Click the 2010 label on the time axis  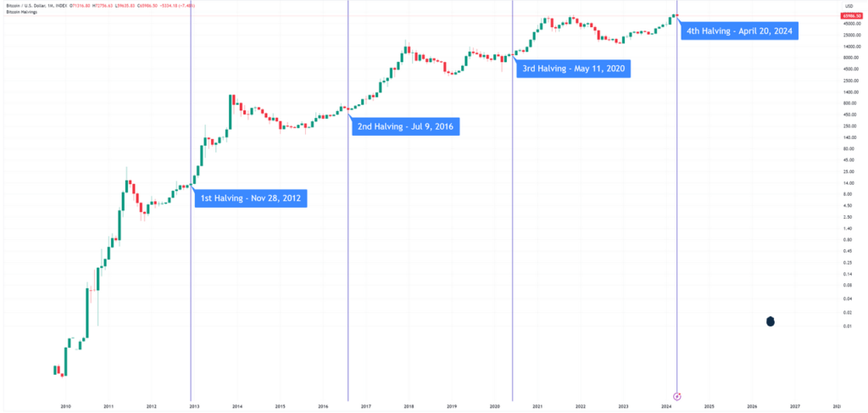pyautogui.click(x=65, y=407)
